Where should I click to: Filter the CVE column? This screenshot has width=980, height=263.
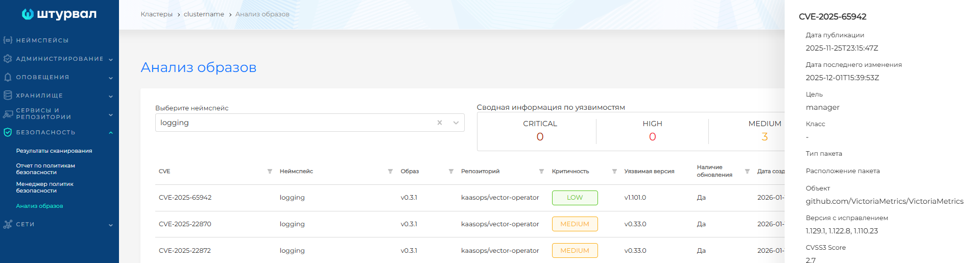point(270,171)
